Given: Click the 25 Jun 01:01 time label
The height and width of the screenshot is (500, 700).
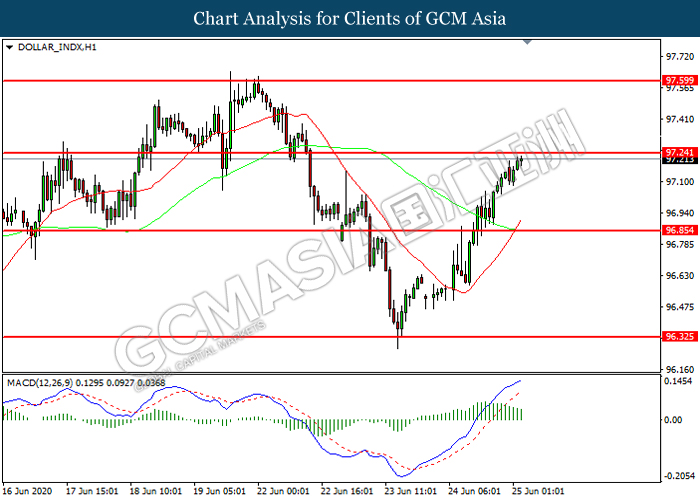Looking at the screenshot, I should (538, 491).
